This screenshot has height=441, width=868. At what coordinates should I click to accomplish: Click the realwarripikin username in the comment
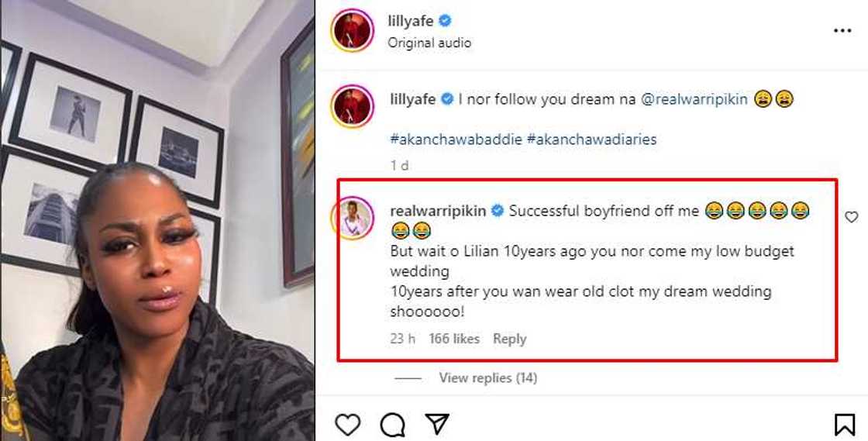[x=439, y=211]
